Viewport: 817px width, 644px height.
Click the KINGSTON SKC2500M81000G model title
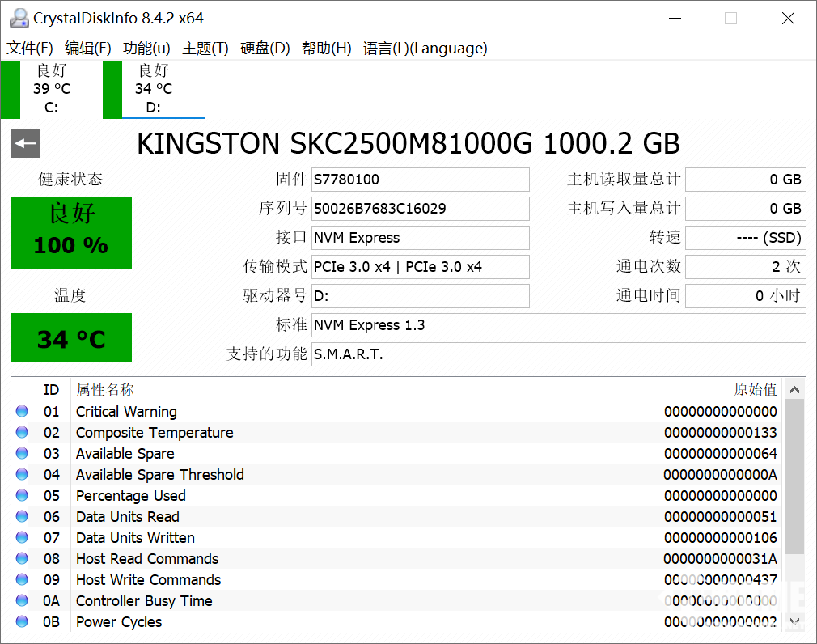click(x=408, y=143)
